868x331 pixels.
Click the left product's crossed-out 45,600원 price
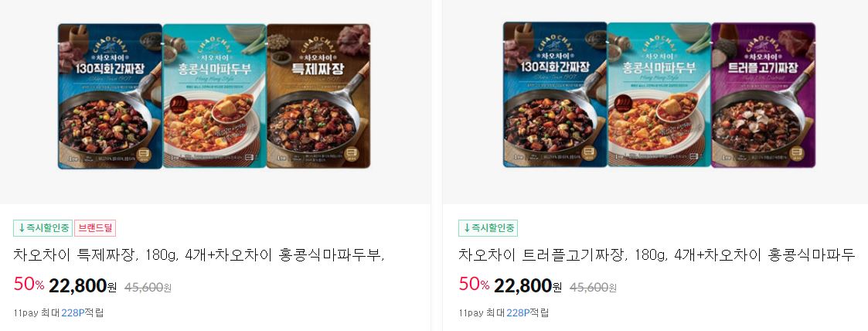click(148, 287)
